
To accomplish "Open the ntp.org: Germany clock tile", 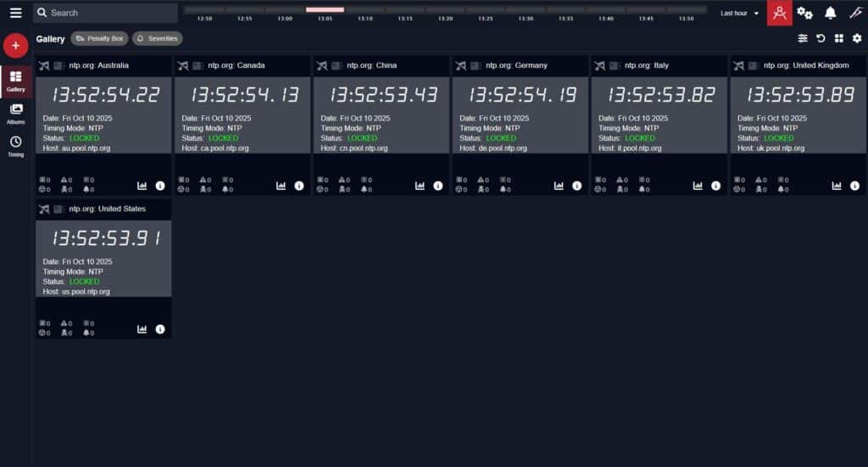I will 520,114.
